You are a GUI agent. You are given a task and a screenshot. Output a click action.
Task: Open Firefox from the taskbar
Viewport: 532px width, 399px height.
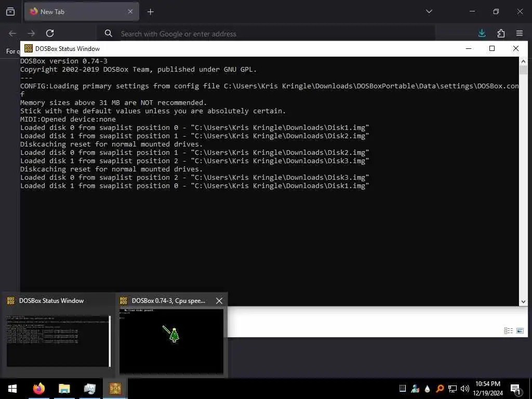pos(38,389)
